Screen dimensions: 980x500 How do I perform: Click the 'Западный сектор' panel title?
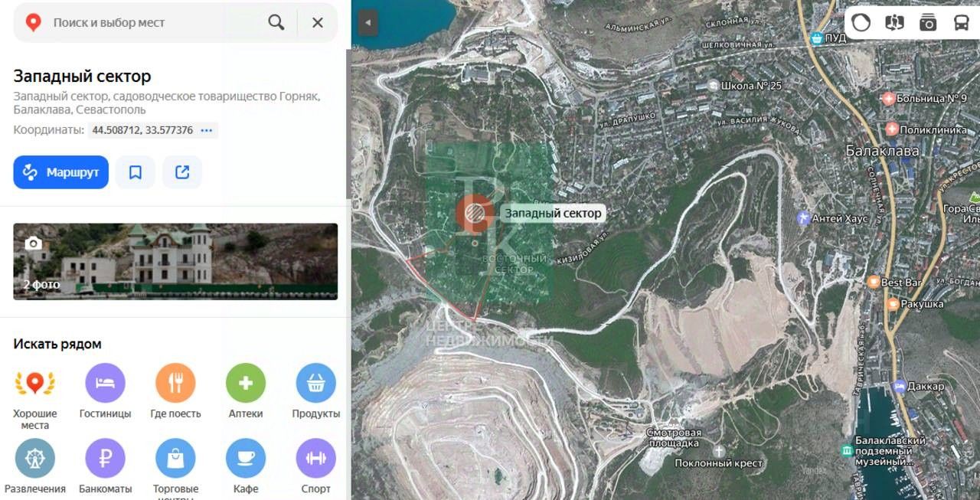click(x=82, y=77)
